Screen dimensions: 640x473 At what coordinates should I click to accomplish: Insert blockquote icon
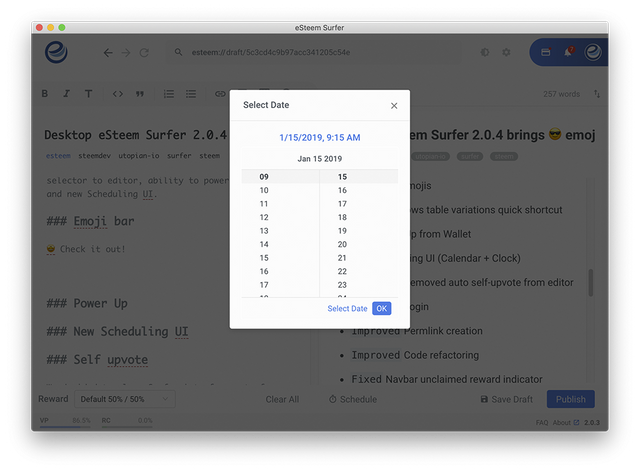coord(140,94)
